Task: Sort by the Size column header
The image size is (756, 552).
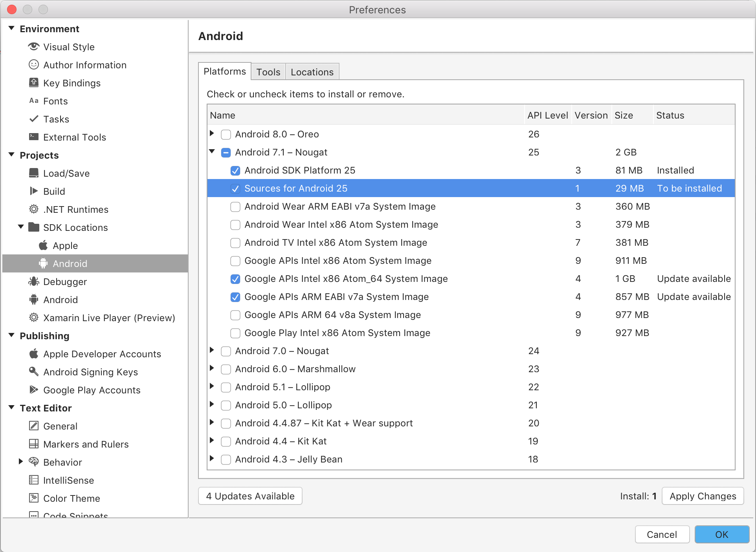Action: (x=632, y=115)
